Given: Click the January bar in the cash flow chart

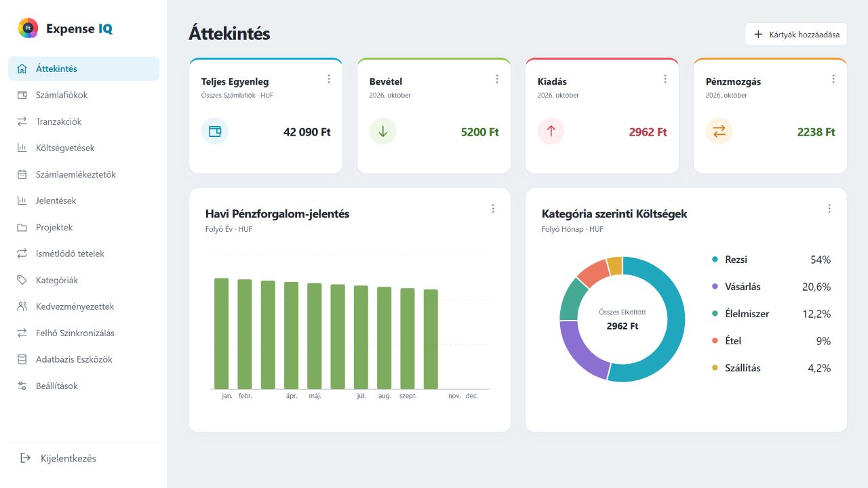Looking at the screenshot, I should click(x=222, y=333).
